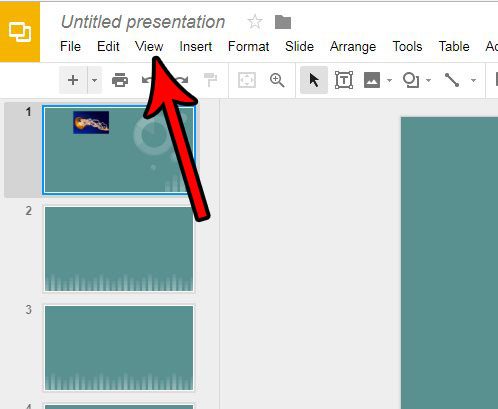The width and height of the screenshot is (498, 409).
Task: Click the insert image icon
Action: point(372,80)
